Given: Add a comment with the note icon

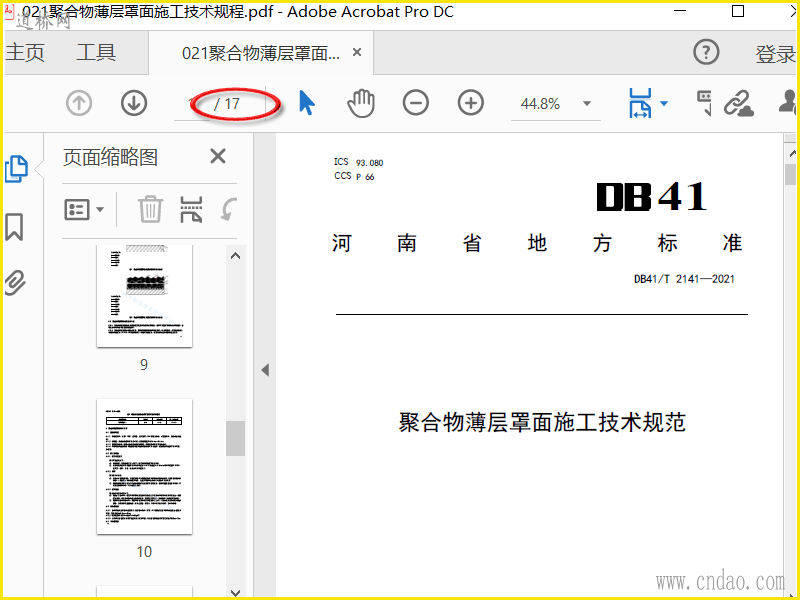Looking at the screenshot, I should tap(705, 103).
